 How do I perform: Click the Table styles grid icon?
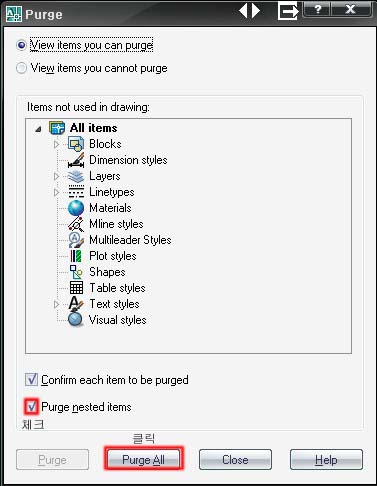[76, 288]
